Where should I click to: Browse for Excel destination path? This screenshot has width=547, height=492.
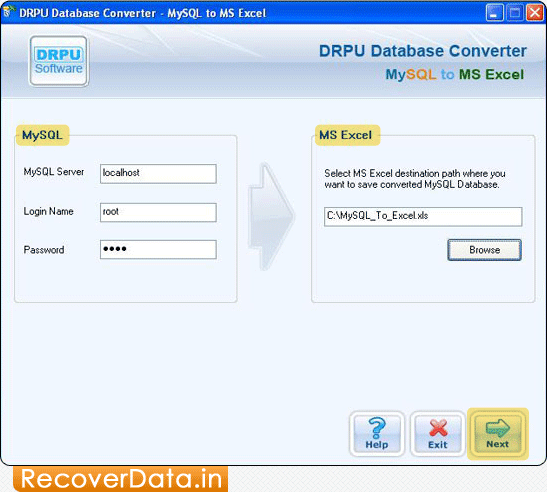coord(484,250)
